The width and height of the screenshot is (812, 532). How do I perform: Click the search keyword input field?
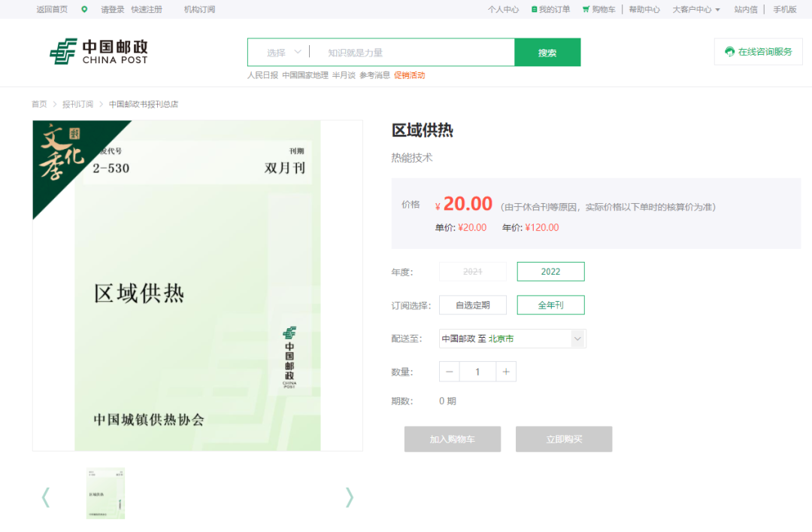[x=414, y=53]
